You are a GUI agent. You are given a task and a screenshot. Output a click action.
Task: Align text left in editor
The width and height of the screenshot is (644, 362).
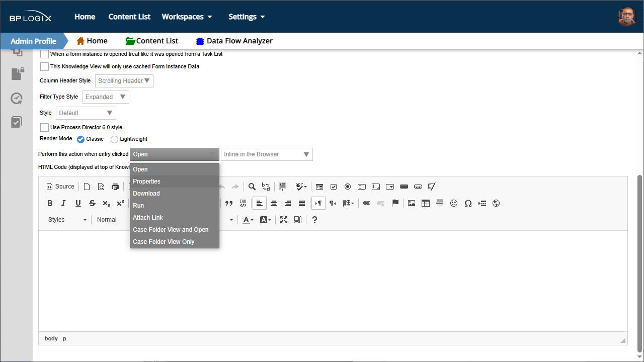coord(260,204)
